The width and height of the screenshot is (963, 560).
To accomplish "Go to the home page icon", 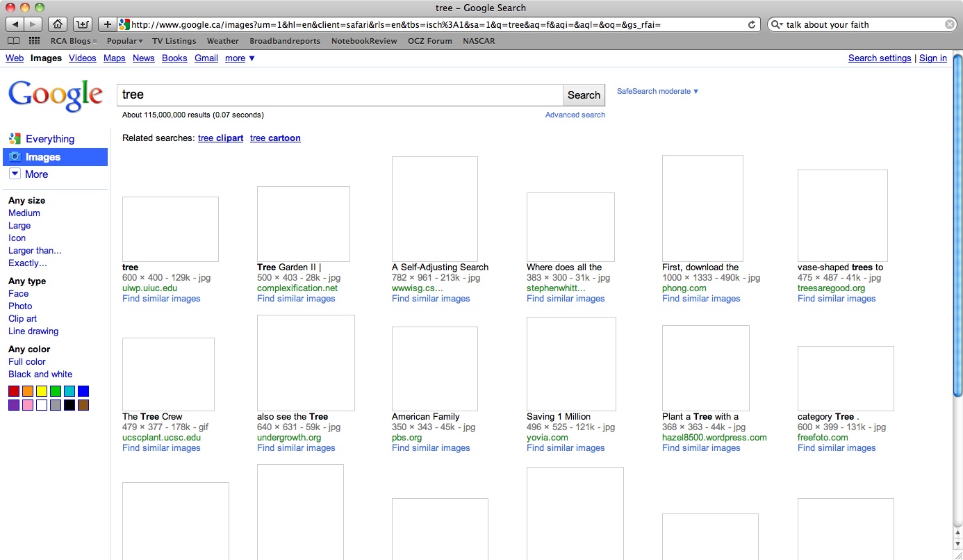I will click(x=58, y=24).
